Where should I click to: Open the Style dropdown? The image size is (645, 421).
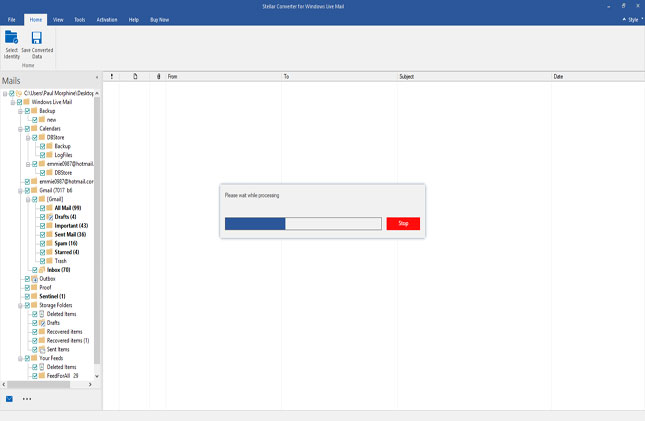click(x=633, y=20)
